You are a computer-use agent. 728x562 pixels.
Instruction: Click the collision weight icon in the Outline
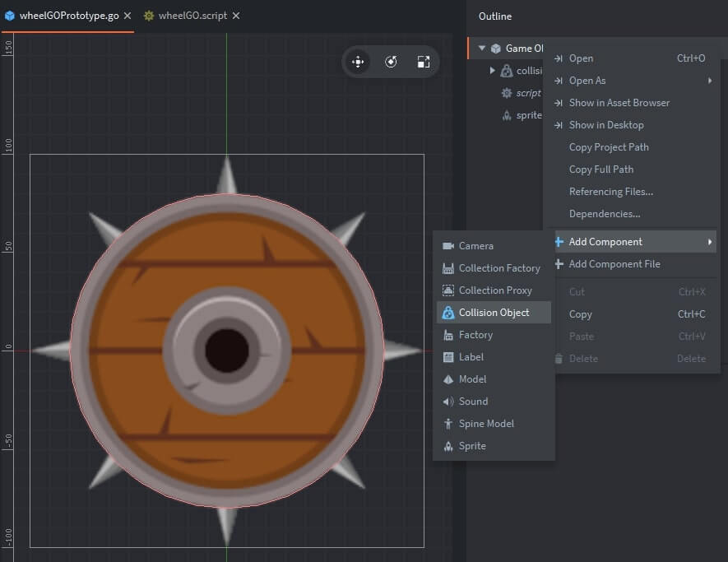pos(506,70)
